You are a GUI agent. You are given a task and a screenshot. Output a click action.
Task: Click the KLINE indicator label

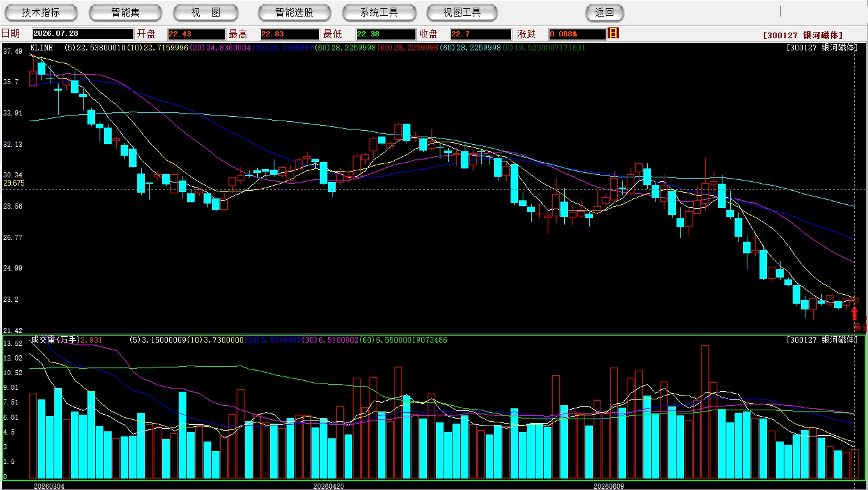[42, 48]
